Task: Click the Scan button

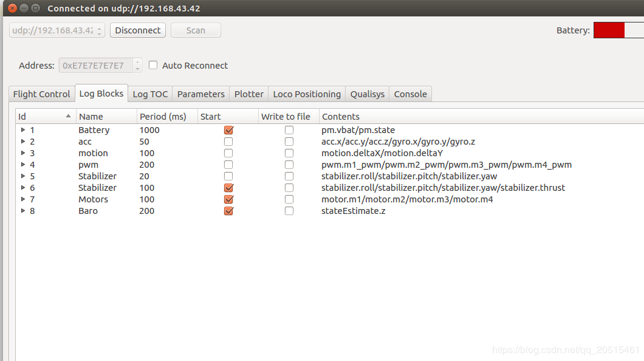Action: coord(196,30)
